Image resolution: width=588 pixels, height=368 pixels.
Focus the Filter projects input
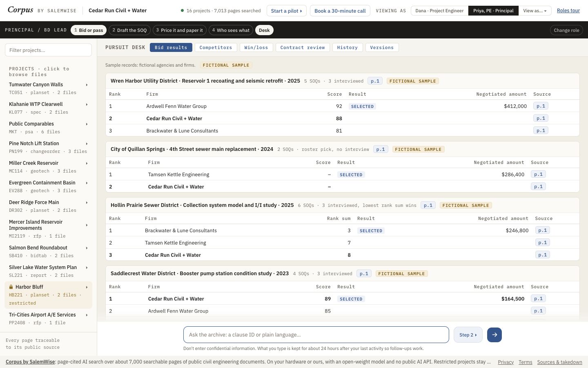click(x=48, y=50)
